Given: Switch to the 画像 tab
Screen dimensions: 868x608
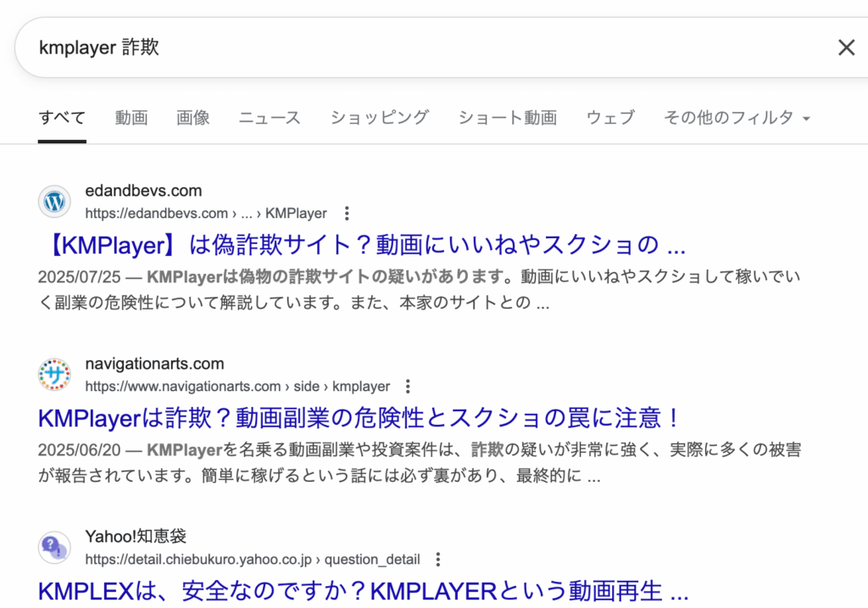Looking at the screenshot, I should 192,118.
